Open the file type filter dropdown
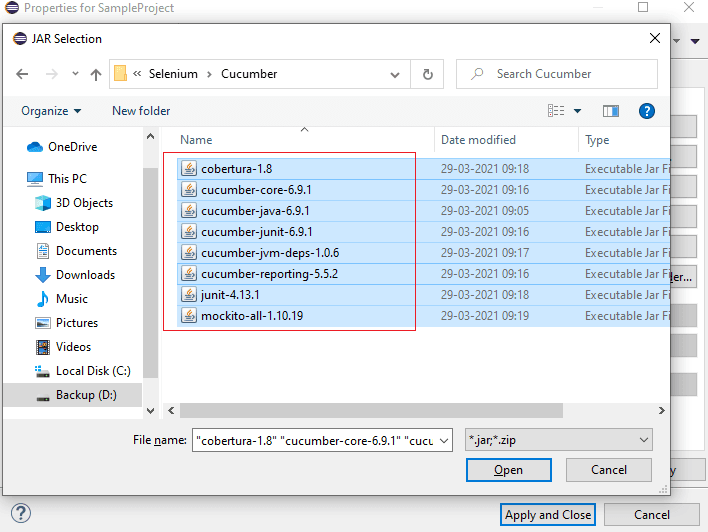 click(x=558, y=440)
